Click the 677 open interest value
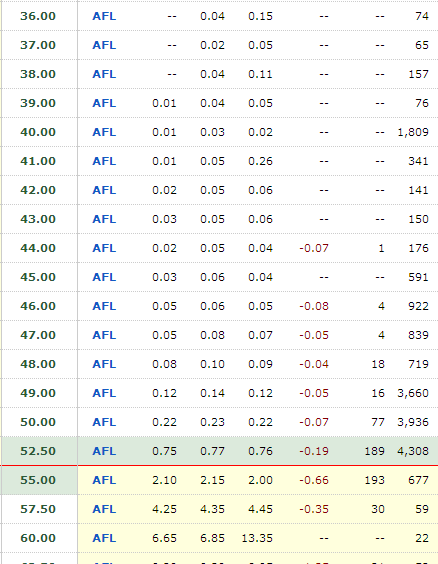Viewport: 438px width, 564px height. 419,480
